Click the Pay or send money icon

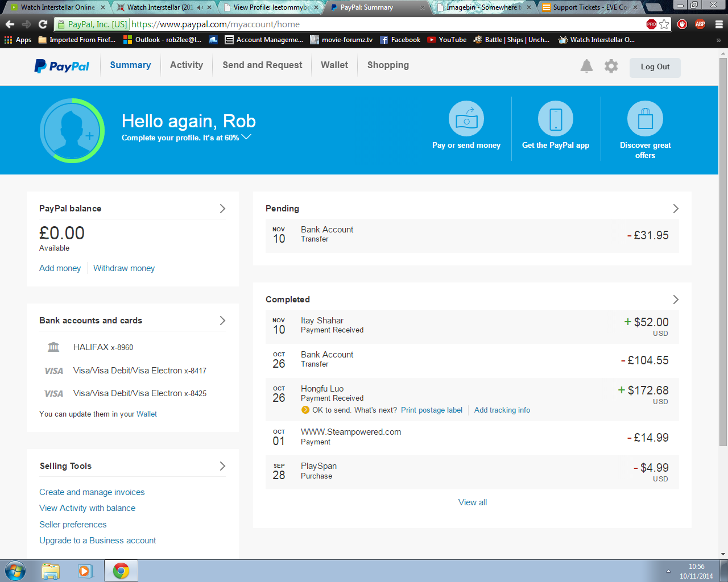pos(466,118)
